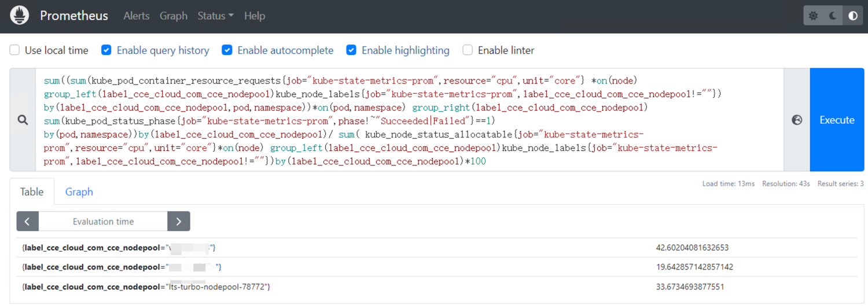Go to previous evaluation time arrow
This screenshot has height=306, width=868.
pyautogui.click(x=28, y=221)
